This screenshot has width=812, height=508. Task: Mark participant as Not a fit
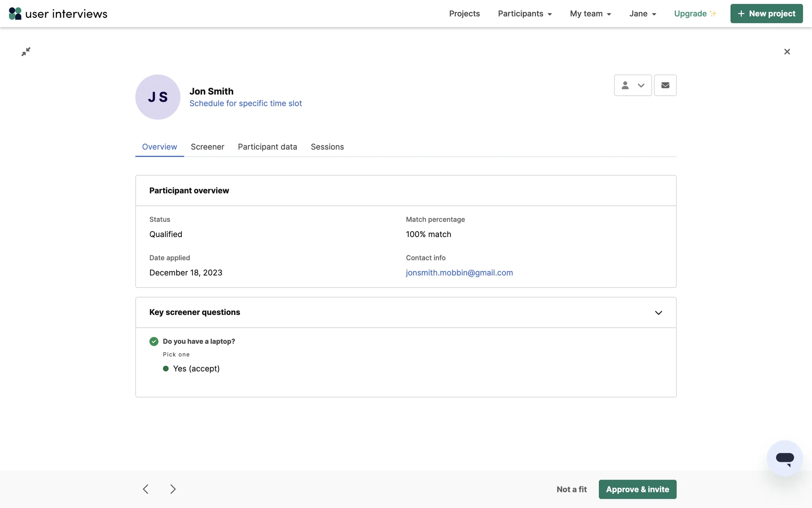(x=571, y=489)
